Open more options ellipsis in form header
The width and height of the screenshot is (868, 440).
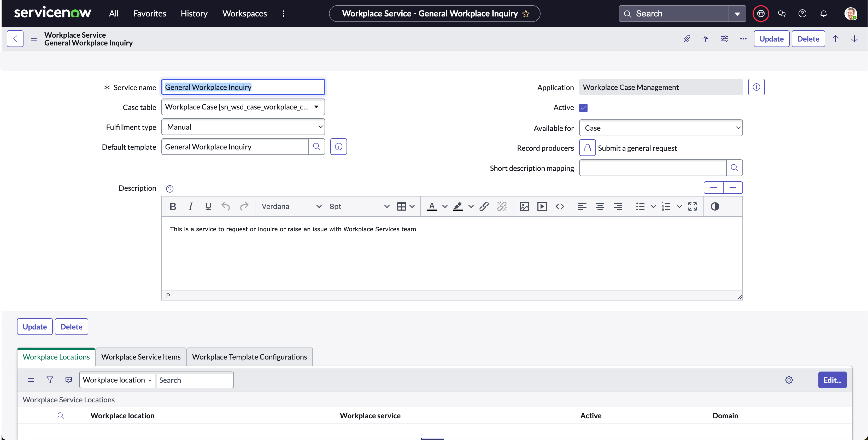743,39
